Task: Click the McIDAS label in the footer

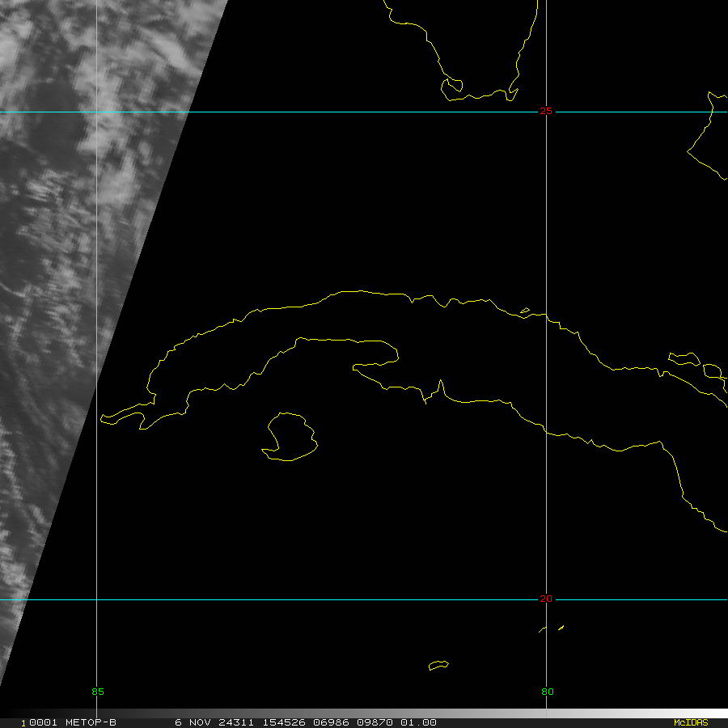Action: (x=690, y=722)
